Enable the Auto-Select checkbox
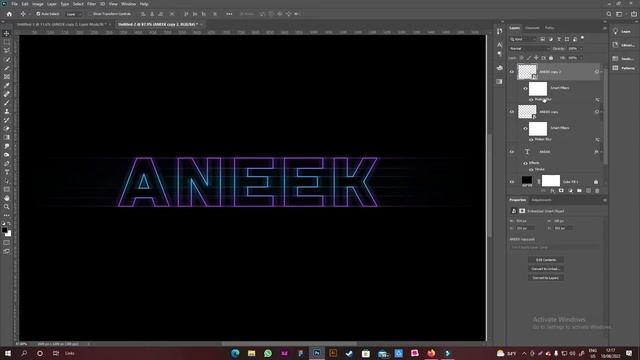Viewport: 640px width, 360px height. point(38,14)
